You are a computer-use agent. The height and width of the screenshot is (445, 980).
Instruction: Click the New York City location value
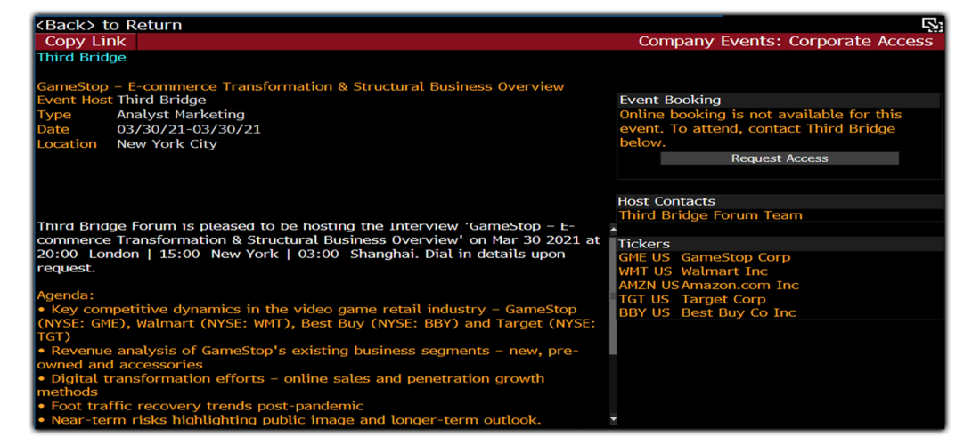tap(167, 144)
